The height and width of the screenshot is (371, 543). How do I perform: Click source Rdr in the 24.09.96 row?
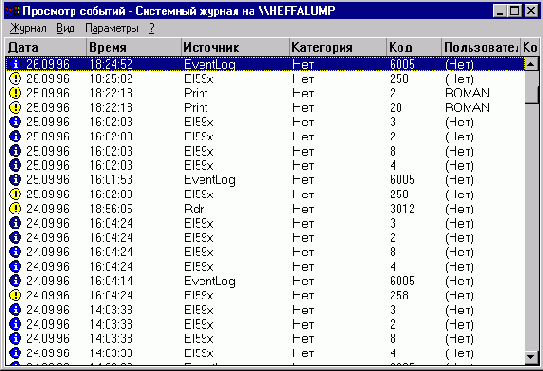pyautogui.click(x=194, y=209)
